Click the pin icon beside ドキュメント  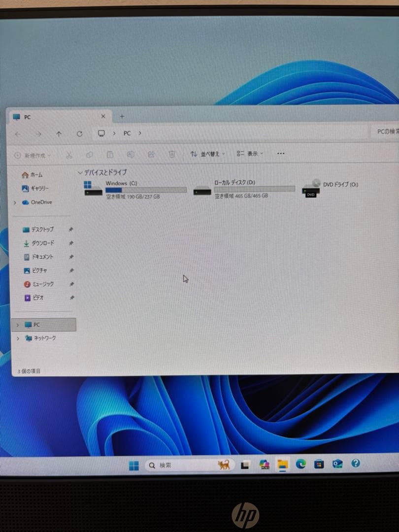coord(71,257)
